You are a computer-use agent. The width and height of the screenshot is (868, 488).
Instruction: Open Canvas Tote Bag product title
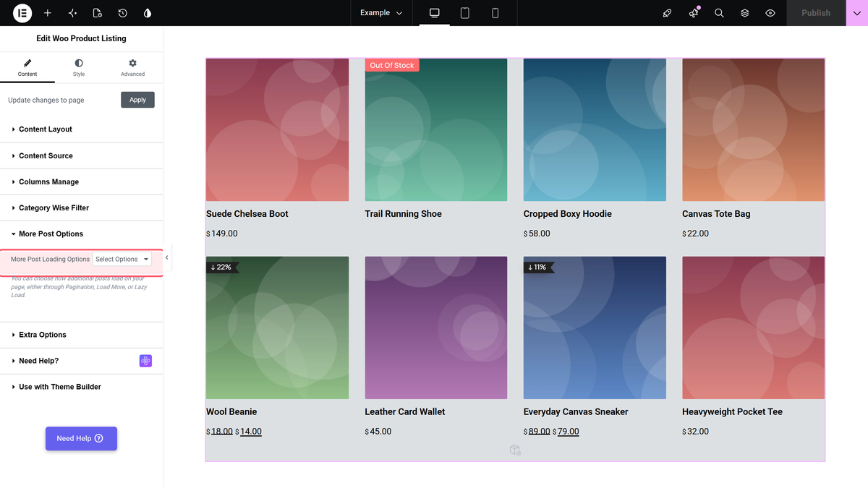pos(716,214)
